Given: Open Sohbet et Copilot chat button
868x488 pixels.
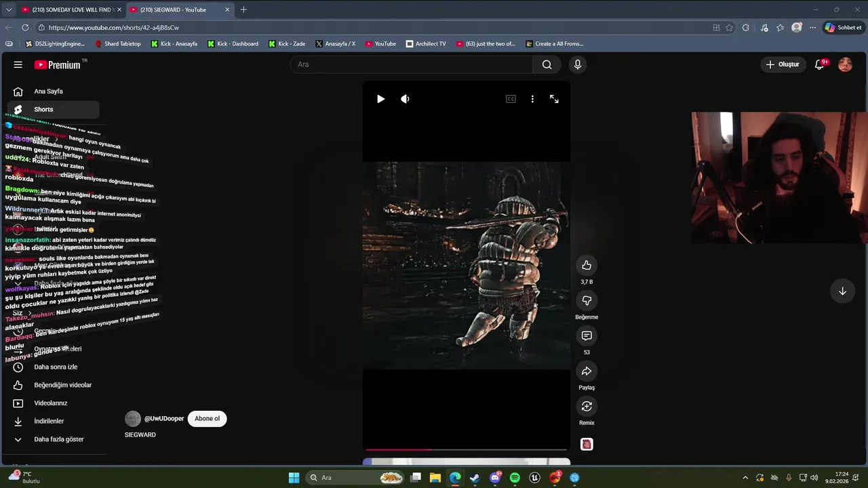Looking at the screenshot, I should point(843,28).
